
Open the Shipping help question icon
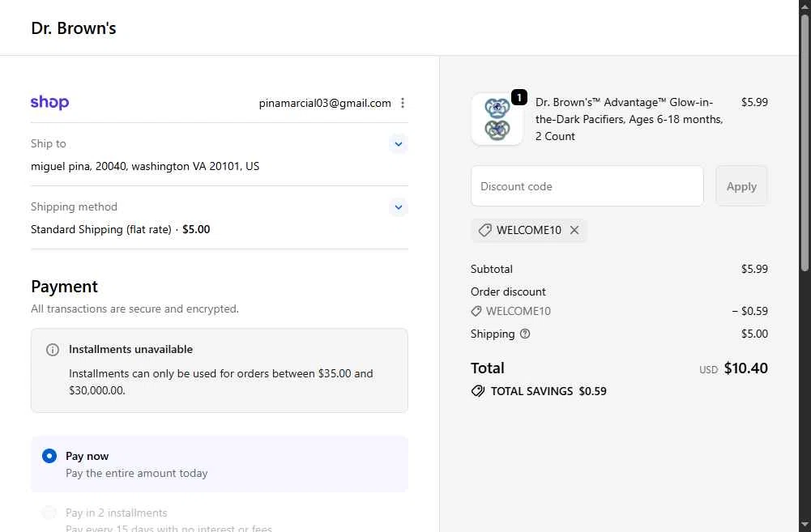click(x=525, y=334)
